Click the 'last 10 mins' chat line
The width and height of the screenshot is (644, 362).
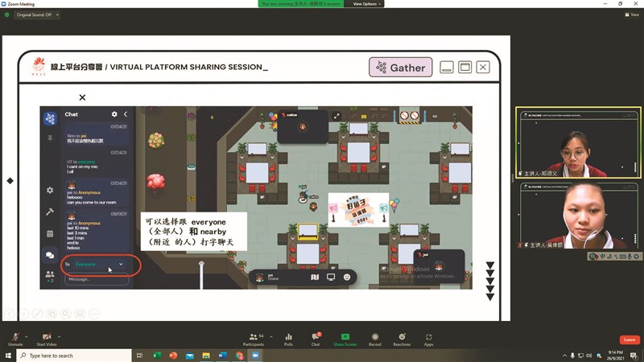pos(78,228)
